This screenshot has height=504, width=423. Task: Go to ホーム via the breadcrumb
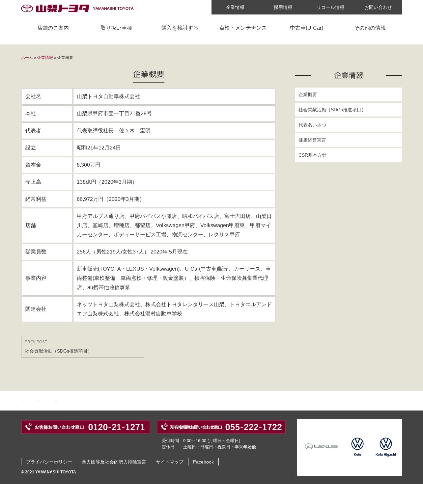click(27, 58)
